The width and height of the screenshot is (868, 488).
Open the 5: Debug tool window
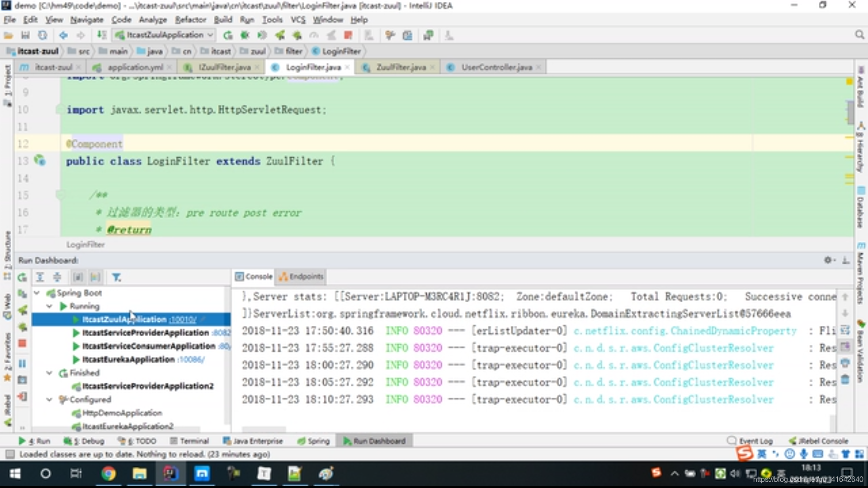(84, 441)
